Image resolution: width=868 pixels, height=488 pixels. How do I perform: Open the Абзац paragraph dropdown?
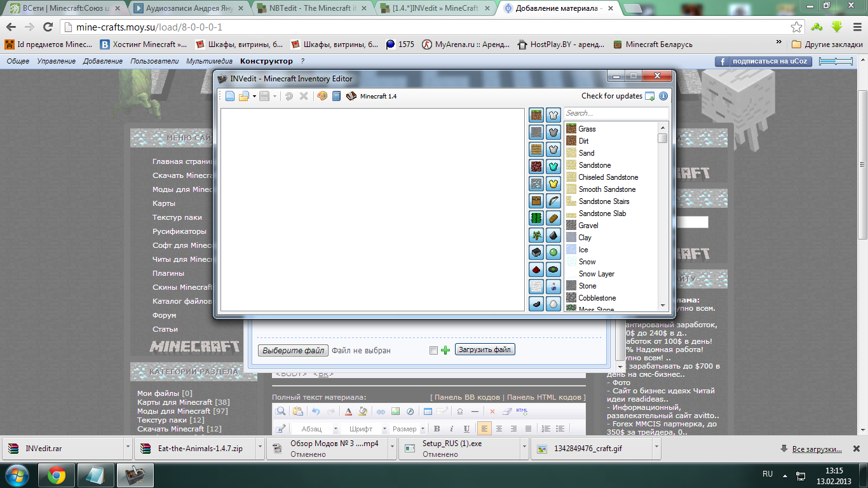pyautogui.click(x=316, y=429)
